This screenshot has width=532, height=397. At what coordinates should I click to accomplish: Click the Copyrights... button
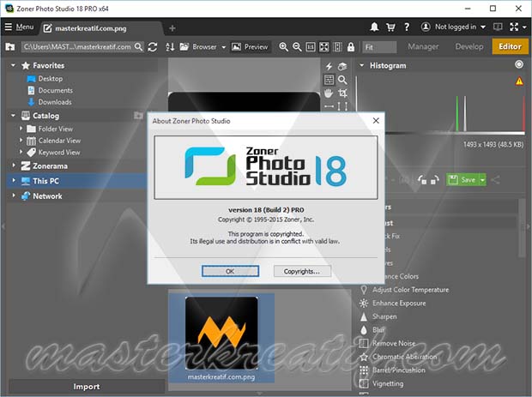point(302,271)
